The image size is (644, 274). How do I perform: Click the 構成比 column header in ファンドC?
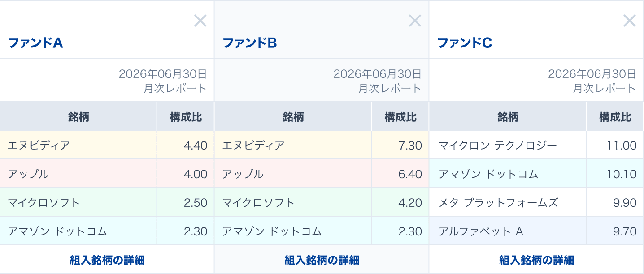(x=615, y=117)
